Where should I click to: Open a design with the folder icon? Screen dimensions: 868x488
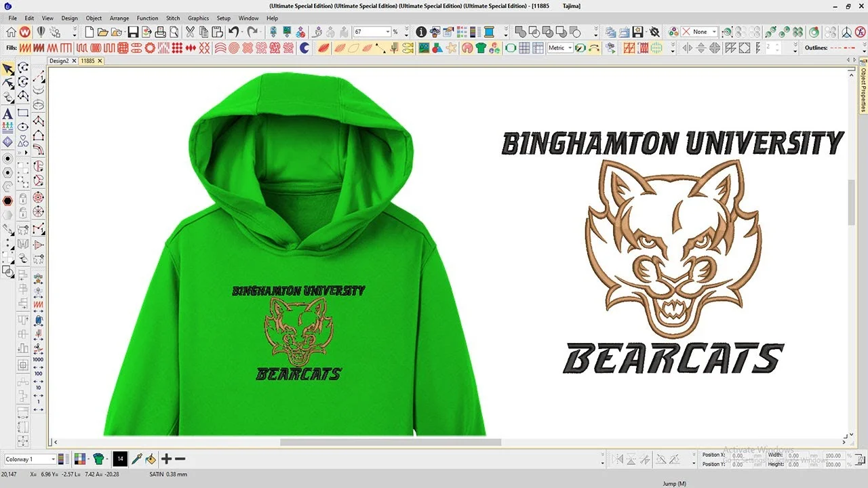coord(102,32)
